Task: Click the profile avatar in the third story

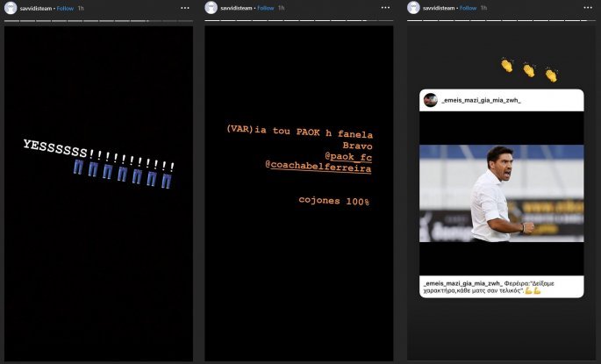Action: (413, 8)
